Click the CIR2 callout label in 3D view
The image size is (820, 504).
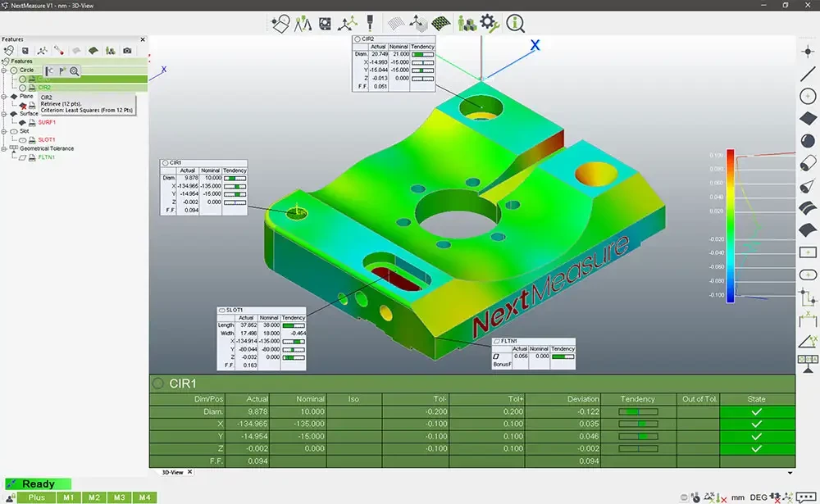click(x=368, y=39)
